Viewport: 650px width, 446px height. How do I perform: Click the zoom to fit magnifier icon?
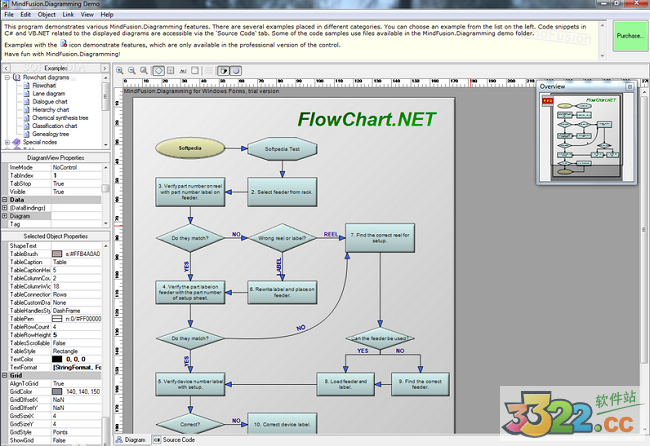tap(144, 71)
